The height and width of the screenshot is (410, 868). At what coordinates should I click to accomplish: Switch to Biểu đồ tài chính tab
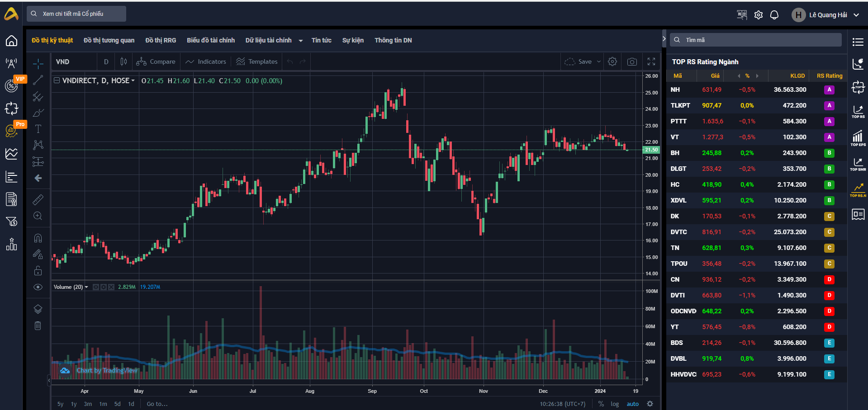[x=211, y=40]
